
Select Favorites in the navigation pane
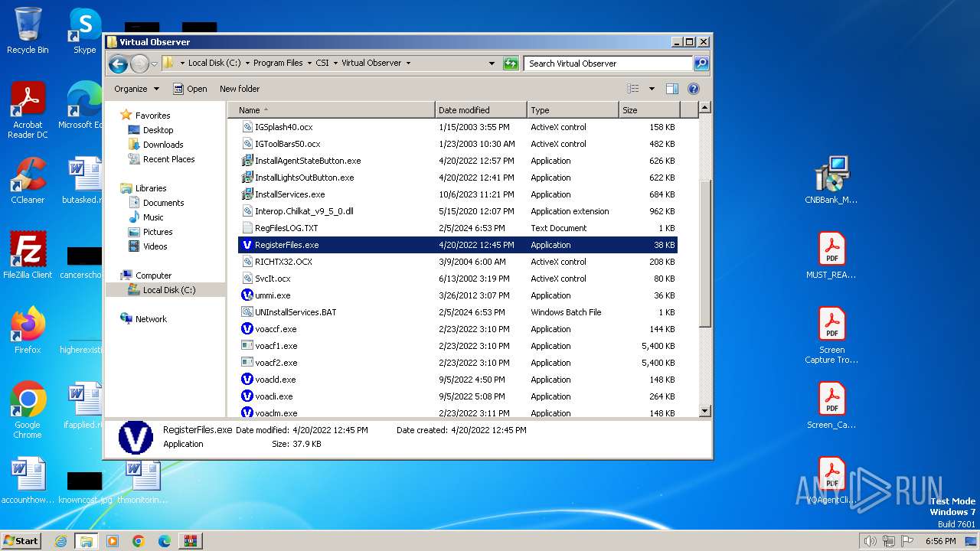point(152,116)
